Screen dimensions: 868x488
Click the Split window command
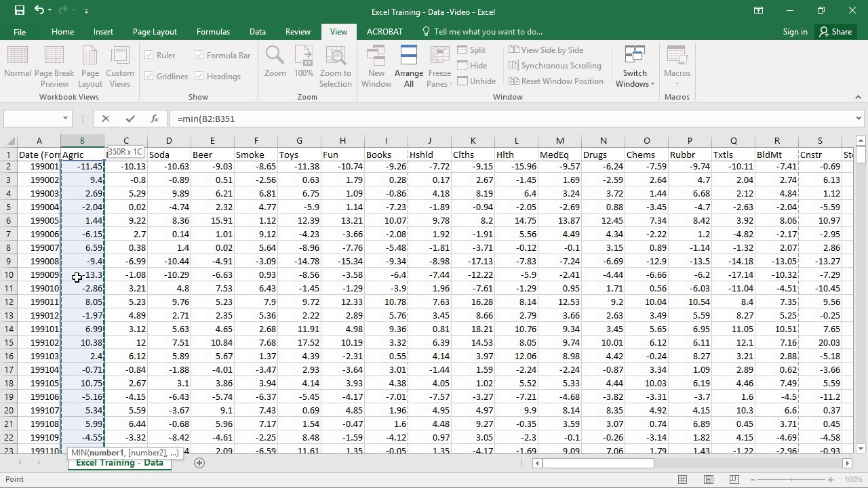pos(471,49)
